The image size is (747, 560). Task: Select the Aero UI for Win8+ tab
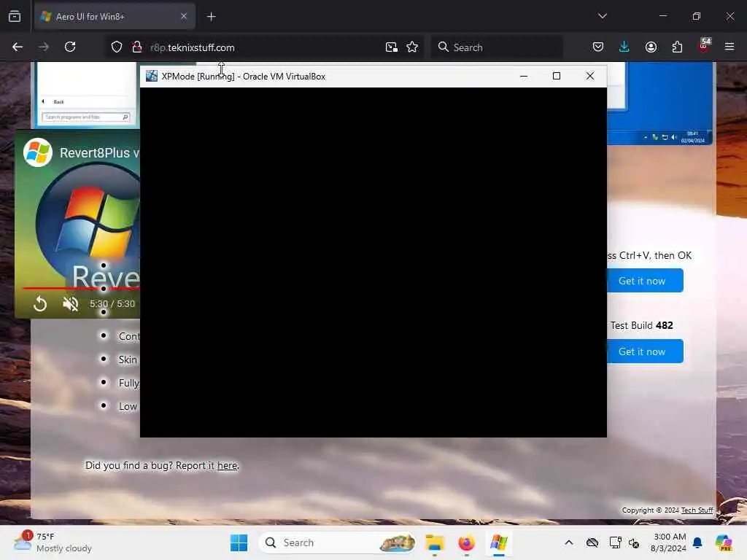point(115,17)
